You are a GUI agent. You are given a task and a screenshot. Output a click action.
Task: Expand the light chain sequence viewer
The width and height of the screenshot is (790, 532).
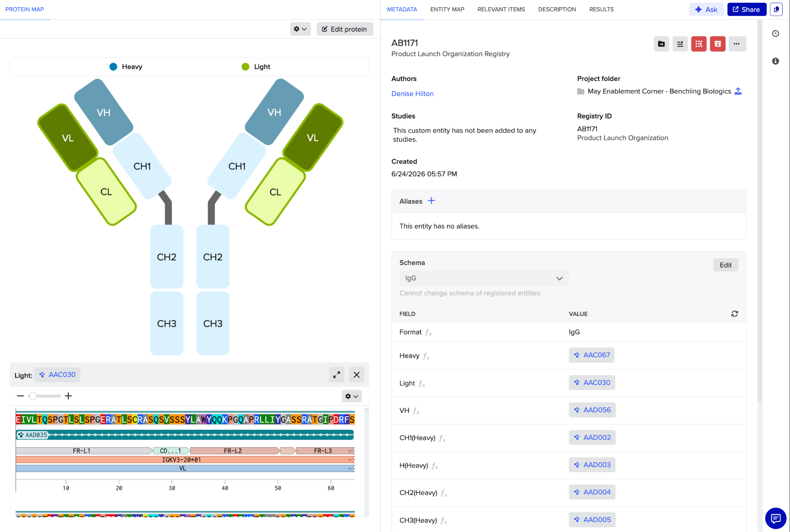pyautogui.click(x=336, y=375)
